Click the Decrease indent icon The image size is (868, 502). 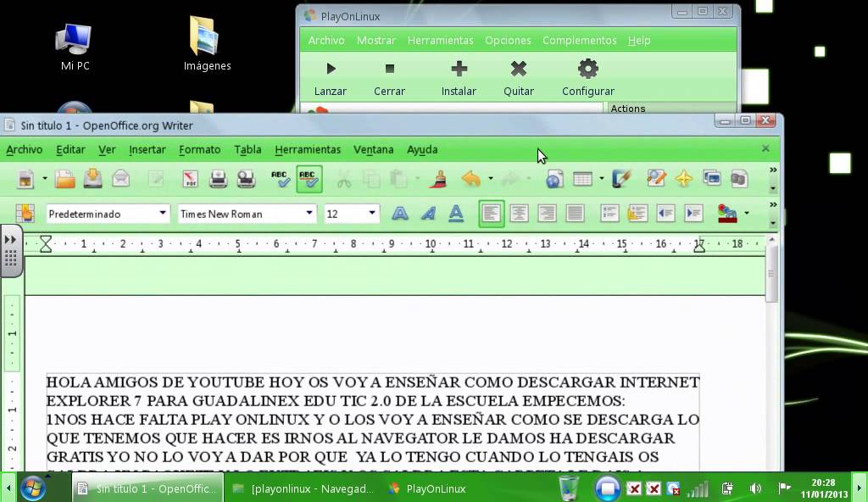click(665, 214)
